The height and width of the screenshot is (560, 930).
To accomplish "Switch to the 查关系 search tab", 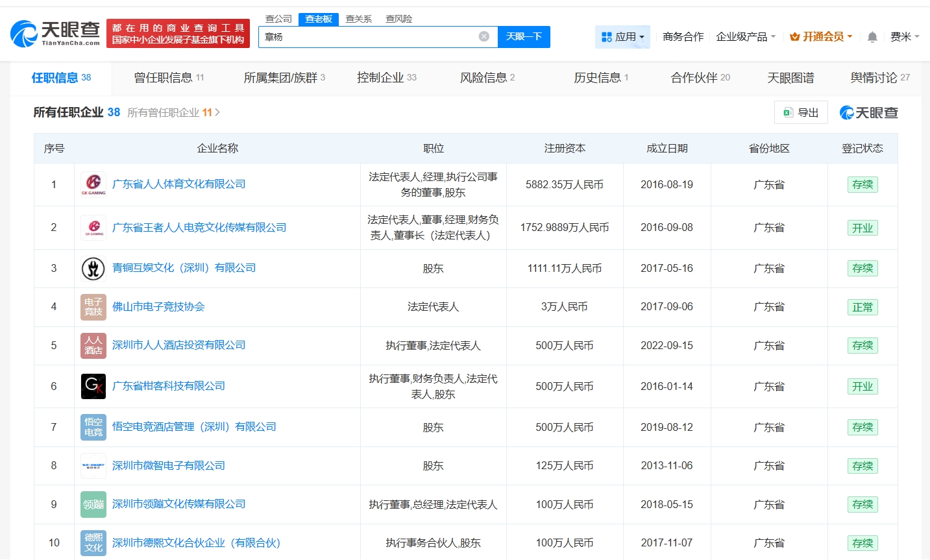I will 359,19.
